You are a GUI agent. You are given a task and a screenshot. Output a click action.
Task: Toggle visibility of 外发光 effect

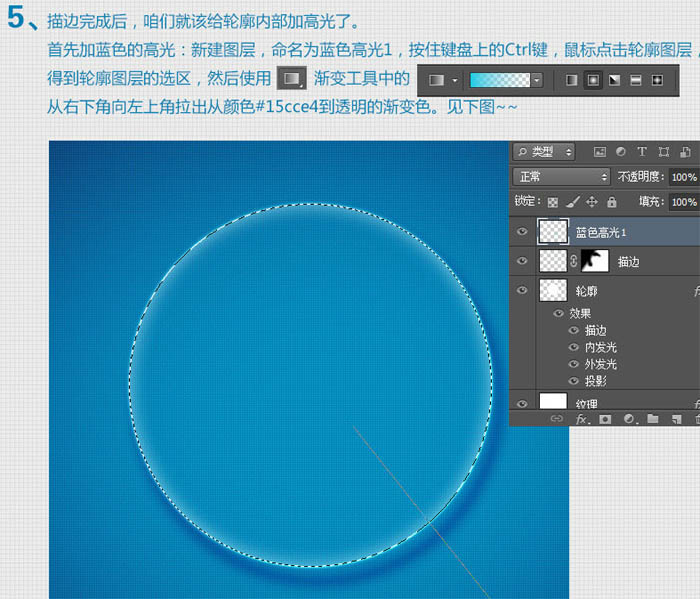click(574, 364)
